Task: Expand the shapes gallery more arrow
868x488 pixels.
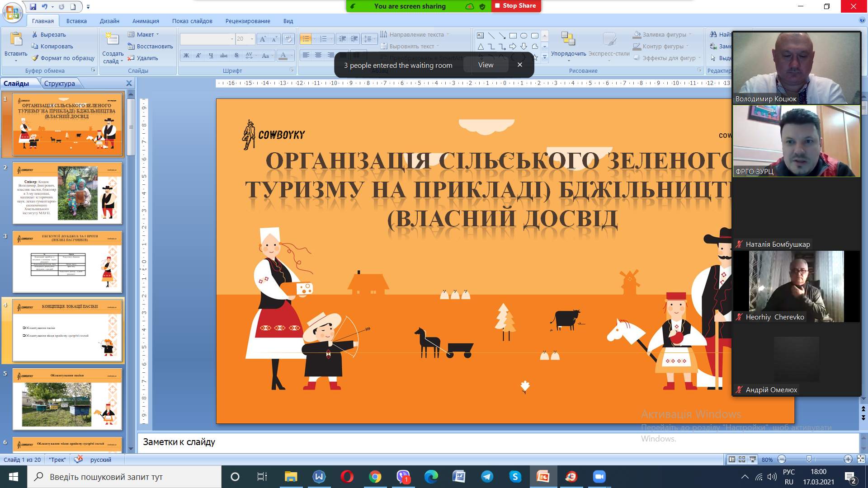Action: pyautogui.click(x=545, y=57)
